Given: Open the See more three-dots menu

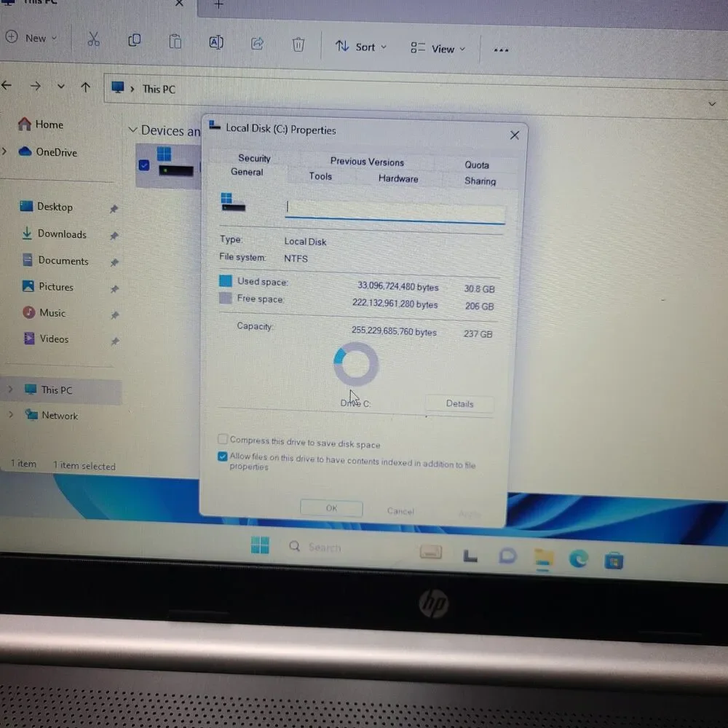Looking at the screenshot, I should point(501,50).
